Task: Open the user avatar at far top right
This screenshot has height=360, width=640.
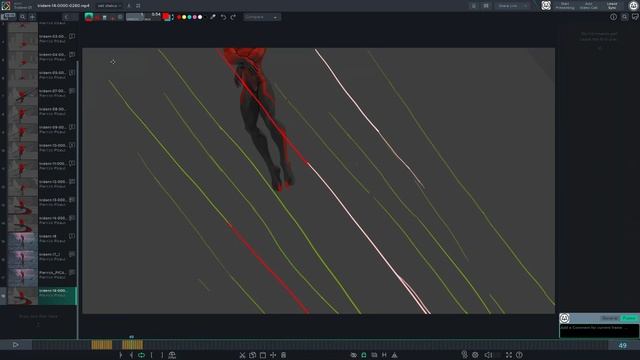Action: point(633,5)
